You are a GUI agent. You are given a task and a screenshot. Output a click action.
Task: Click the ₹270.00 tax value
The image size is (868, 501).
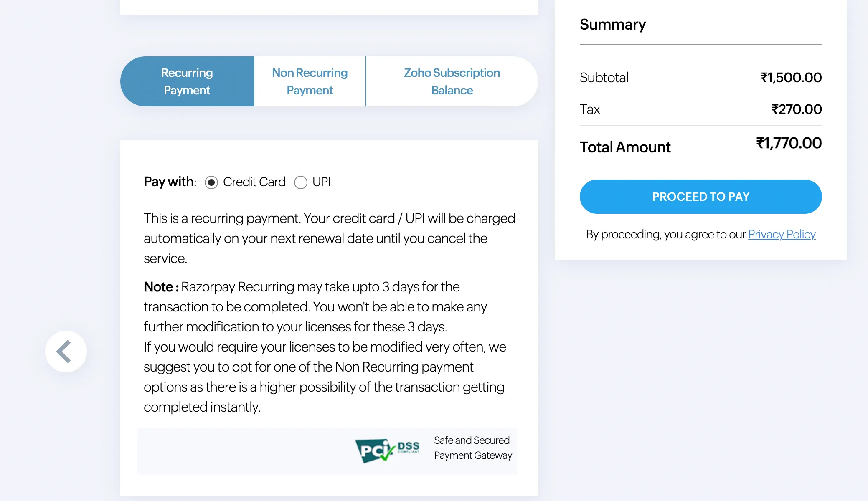tap(796, 109)
